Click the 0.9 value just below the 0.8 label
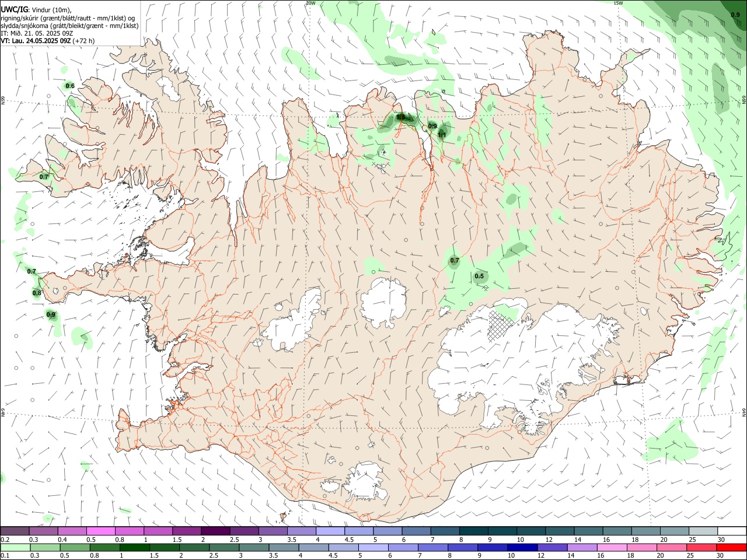The width and height of the screenshot is (747, 560). tap(51, 315)
